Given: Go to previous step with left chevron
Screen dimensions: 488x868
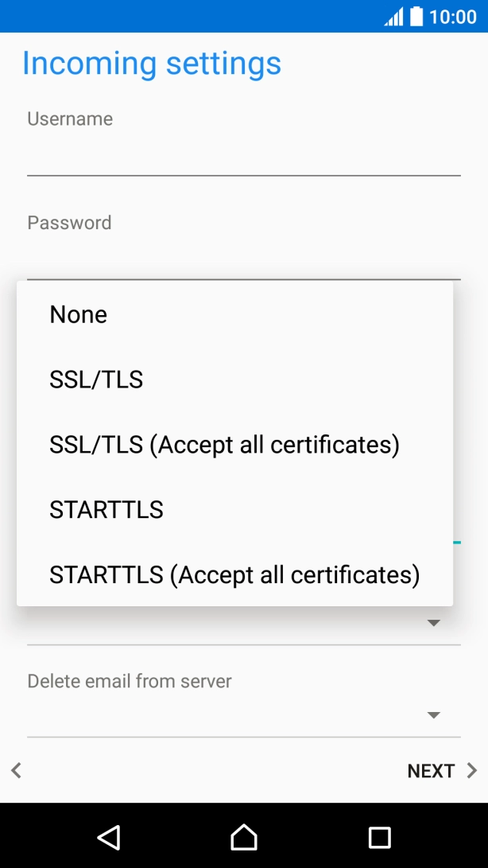Looking at the screenshot, I should click(16, 770).
